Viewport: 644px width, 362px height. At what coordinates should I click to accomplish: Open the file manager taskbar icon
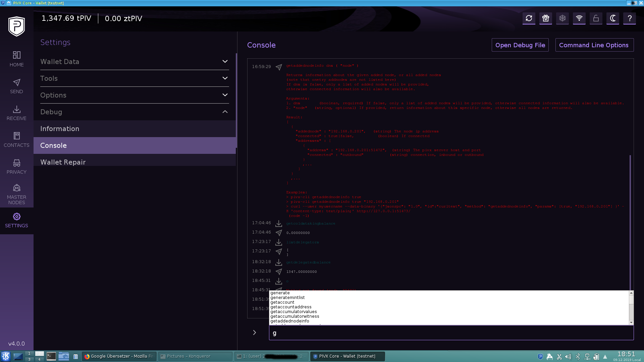64,356
